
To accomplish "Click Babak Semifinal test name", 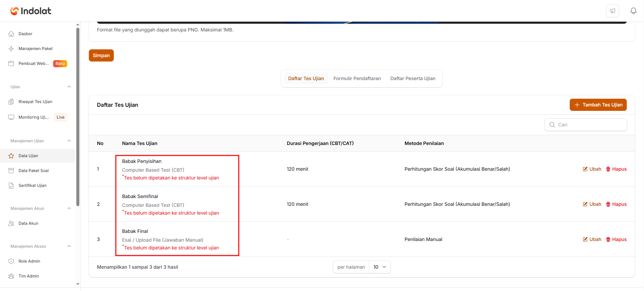I will [140, 196].
